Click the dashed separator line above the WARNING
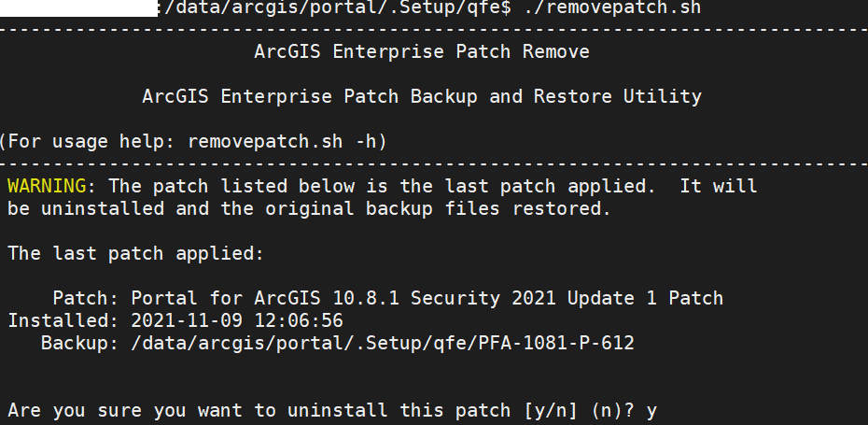The height and width of the screenshot is (425, 868). tap(434, 163)
